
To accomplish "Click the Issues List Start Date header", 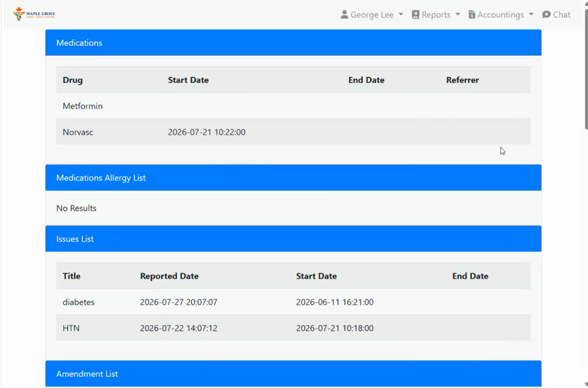I will (316, 276).
